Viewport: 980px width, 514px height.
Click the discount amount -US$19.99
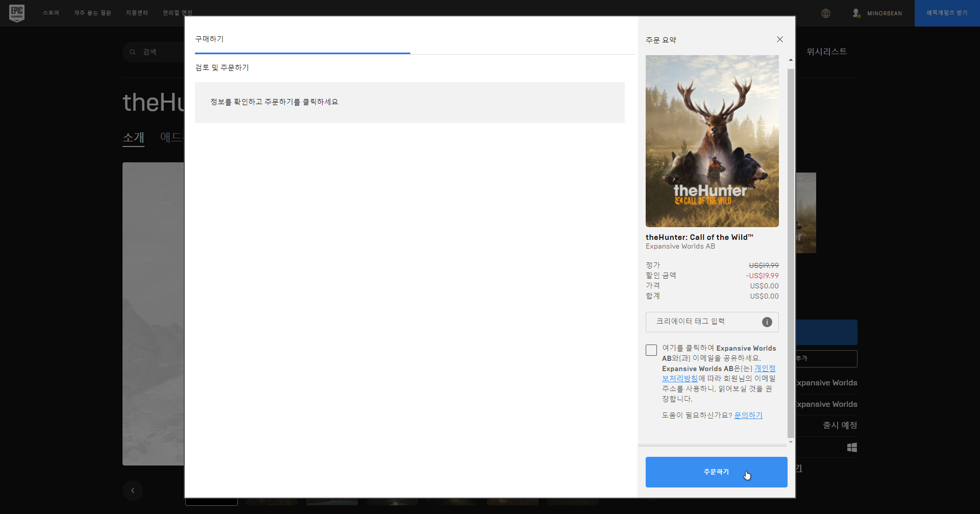762,276
